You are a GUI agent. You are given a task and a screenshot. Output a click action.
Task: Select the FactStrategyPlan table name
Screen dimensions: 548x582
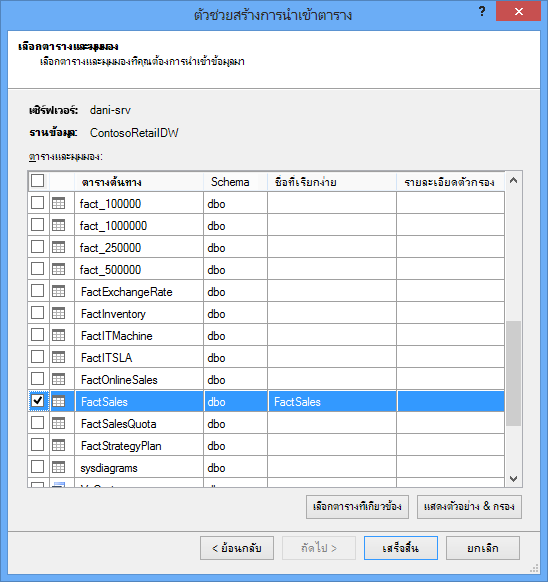(x=121, y=446)
